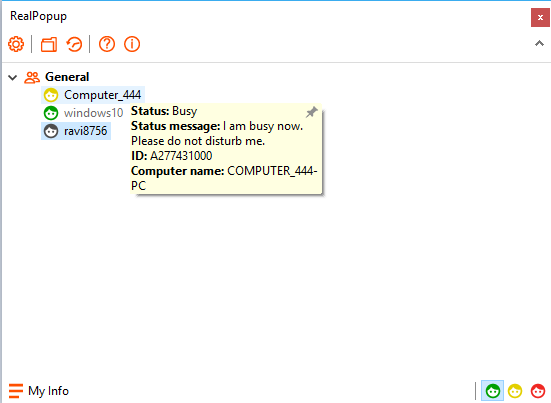Click the General group people icon
Image resolution: width=551 pixels, height=403 pixels.
[x=32, y=77]
